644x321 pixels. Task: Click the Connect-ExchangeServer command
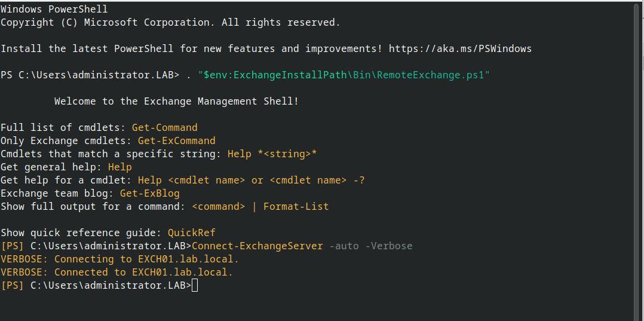coord(257,246)
